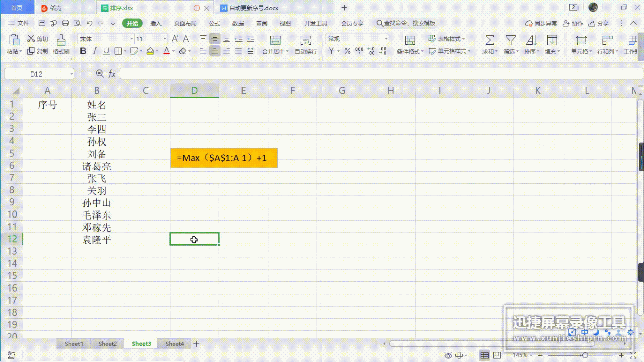Activate the Format Painter (格式刷)
The width and height of the screenshot is (644, 362).
click(61, 45)
